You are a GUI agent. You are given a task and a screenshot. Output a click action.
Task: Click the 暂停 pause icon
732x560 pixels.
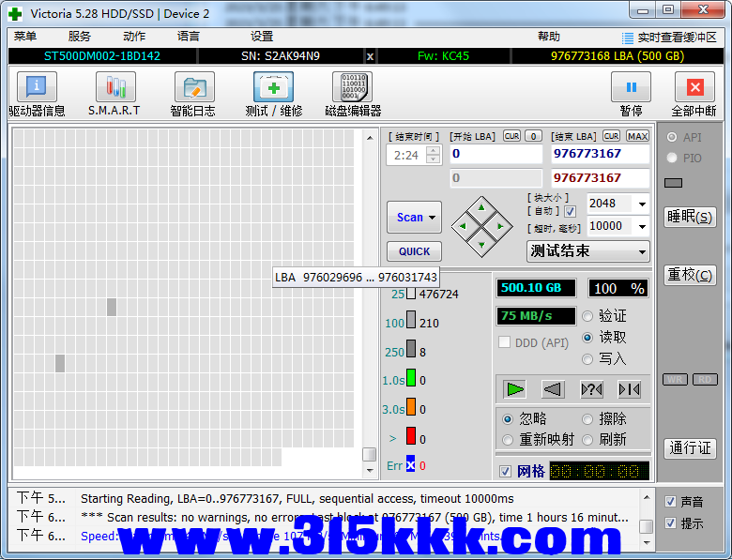click(x=632, y=87)
